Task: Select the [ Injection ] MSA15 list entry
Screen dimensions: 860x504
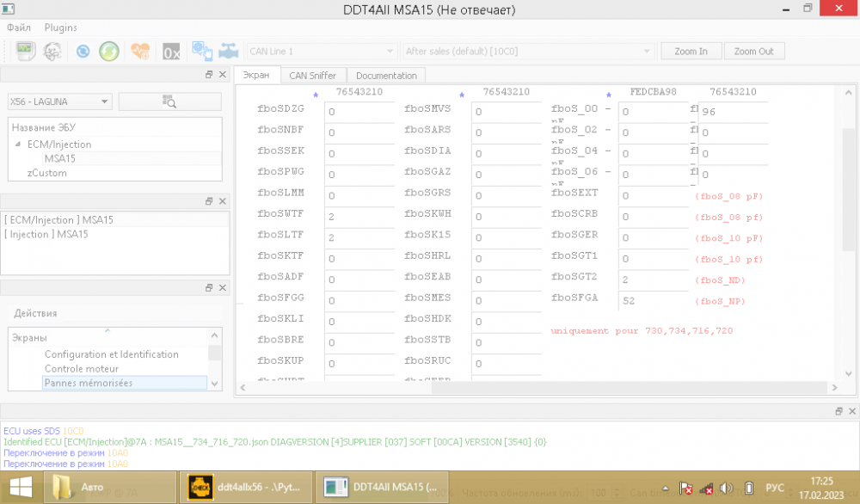Action: 115,234
